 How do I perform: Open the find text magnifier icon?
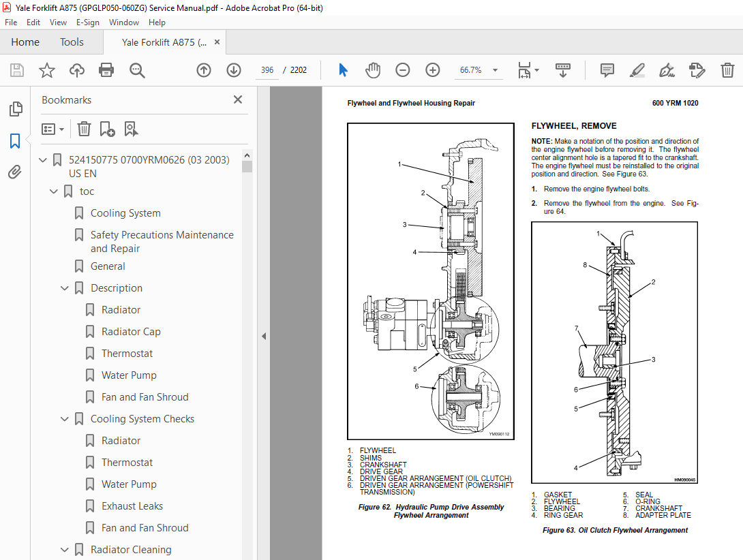(x=137, y=70)
